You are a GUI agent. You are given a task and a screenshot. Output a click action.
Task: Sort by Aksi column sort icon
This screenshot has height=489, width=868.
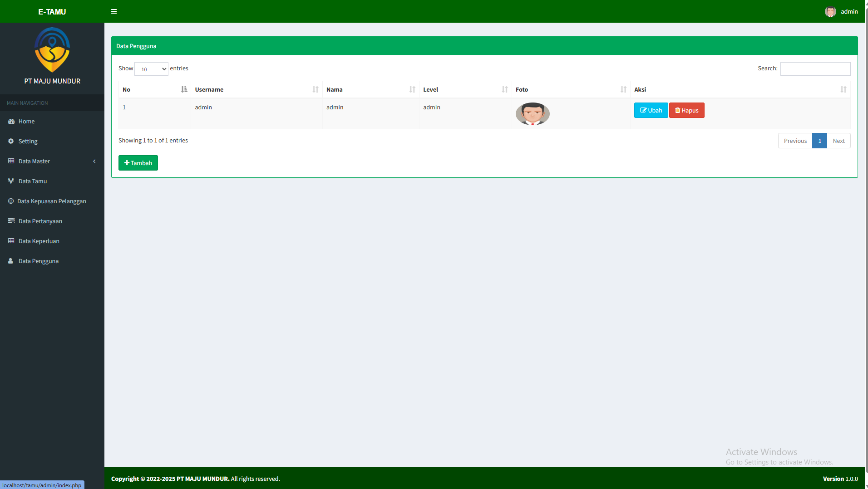point(843,89)
